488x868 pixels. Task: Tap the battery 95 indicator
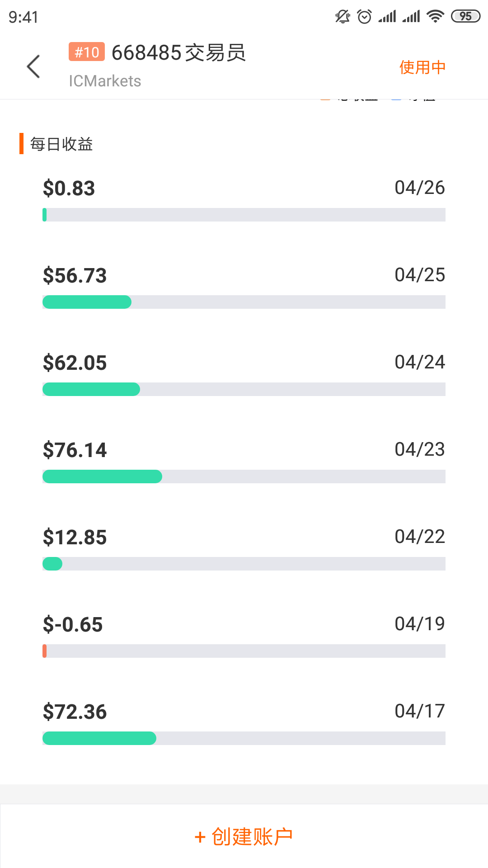465,17
